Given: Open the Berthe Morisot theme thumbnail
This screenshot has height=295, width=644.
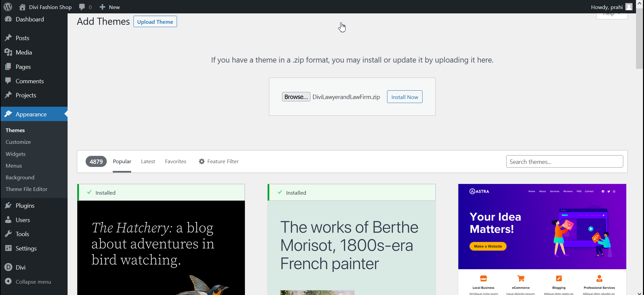Looking at the screenshot, I should pos(352,248).
